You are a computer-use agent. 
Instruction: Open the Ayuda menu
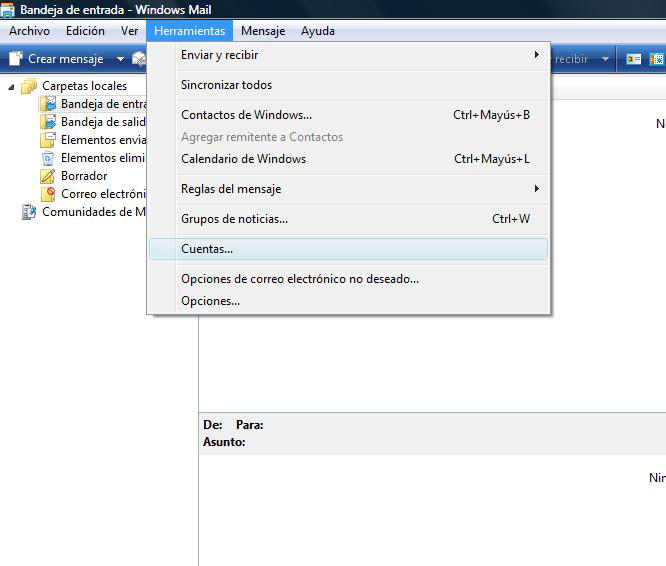point(318,31)
